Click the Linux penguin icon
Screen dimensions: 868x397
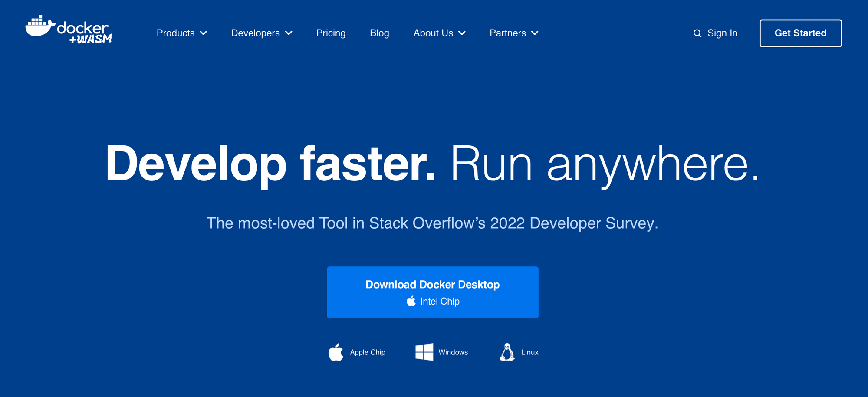click(x=506, y=352)
